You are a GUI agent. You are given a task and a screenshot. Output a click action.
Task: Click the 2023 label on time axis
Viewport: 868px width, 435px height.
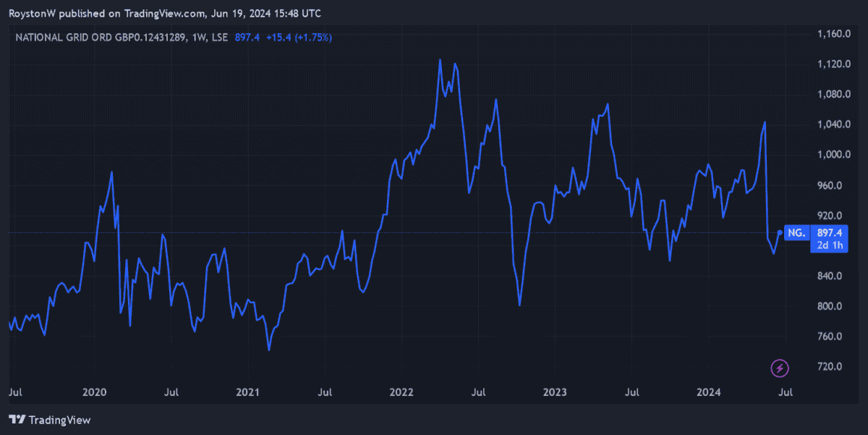[x=555, y=392]
